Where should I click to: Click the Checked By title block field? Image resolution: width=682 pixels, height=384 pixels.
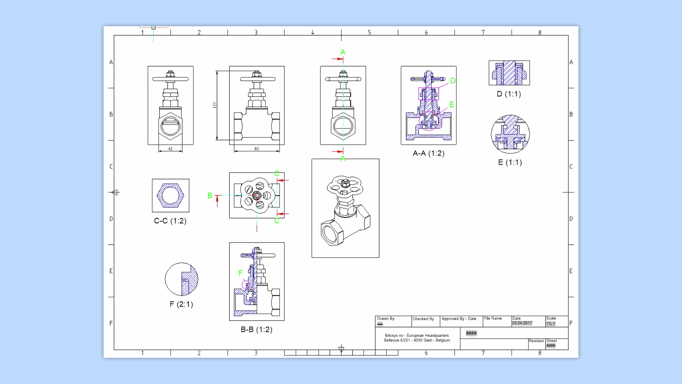425,321
